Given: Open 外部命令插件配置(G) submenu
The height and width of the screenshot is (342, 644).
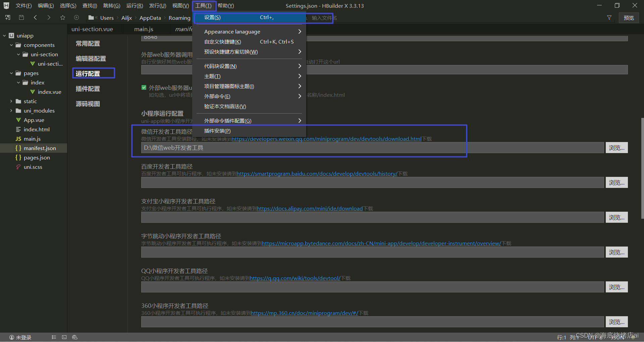Looking at the screenshot, I should click(249, 121).
